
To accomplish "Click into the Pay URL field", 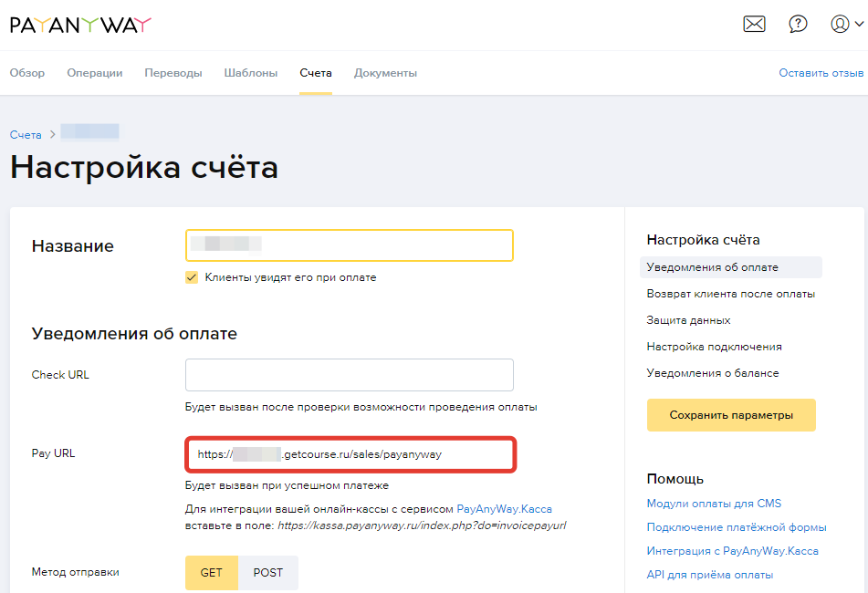I will (x=350, y=454).
